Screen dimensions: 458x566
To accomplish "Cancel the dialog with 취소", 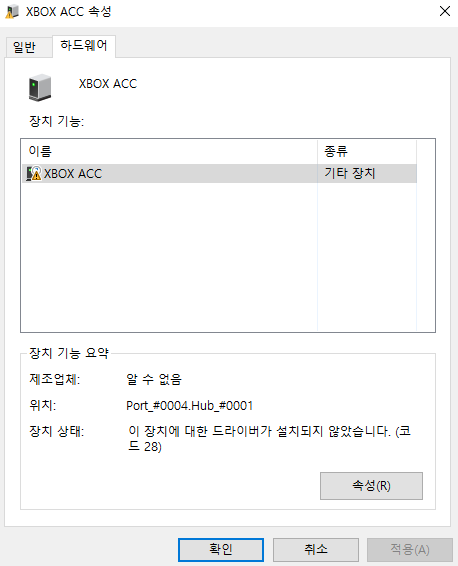I will [x=315, y=549].
